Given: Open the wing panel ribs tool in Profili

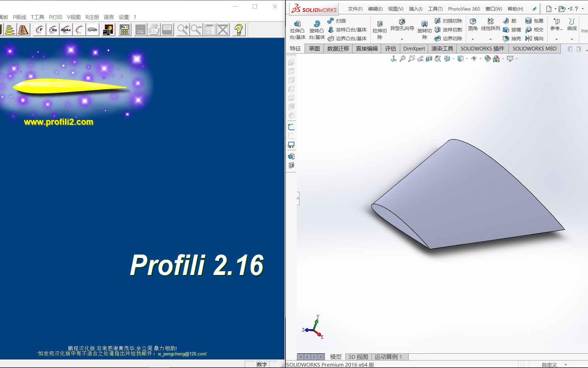Looking at the screenshot, I should (x=23, y=30).
